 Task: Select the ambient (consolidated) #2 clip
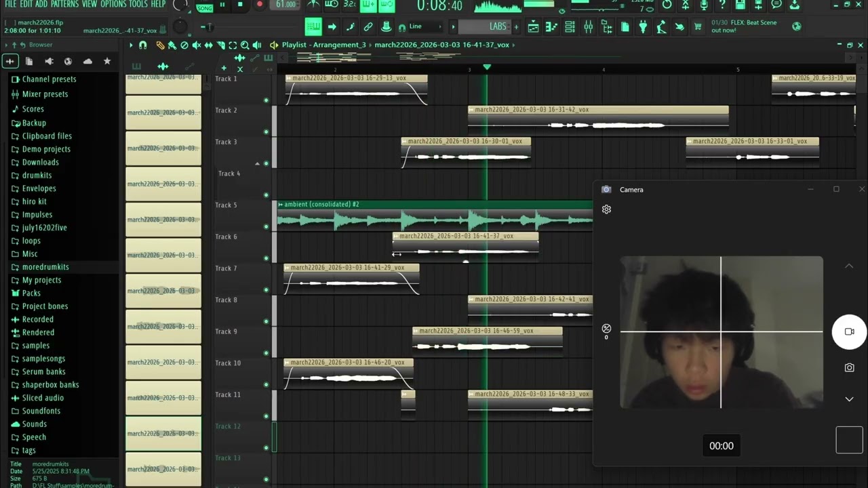coord(434,216)
